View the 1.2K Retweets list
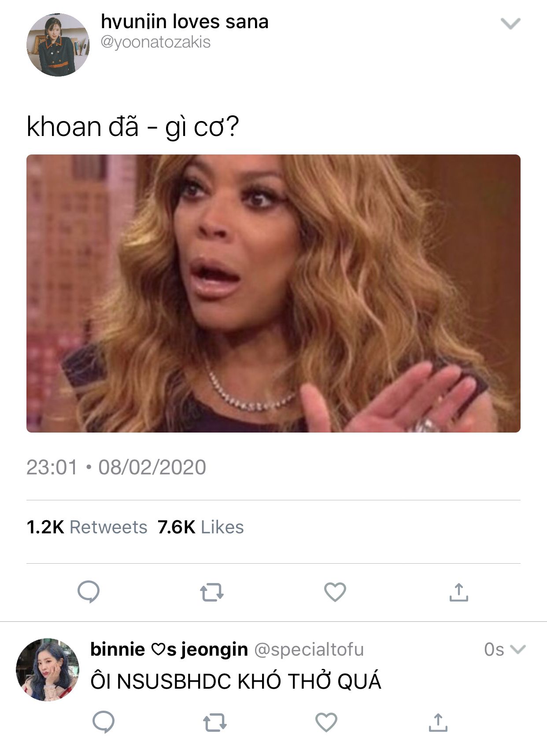Image resolution: width=547 pixels, height=756 pixels. [87, 527]
